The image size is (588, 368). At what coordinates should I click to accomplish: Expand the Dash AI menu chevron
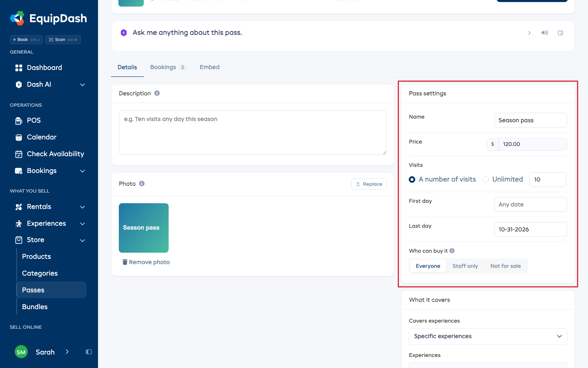pyautogui.click(x=82, y=85)
